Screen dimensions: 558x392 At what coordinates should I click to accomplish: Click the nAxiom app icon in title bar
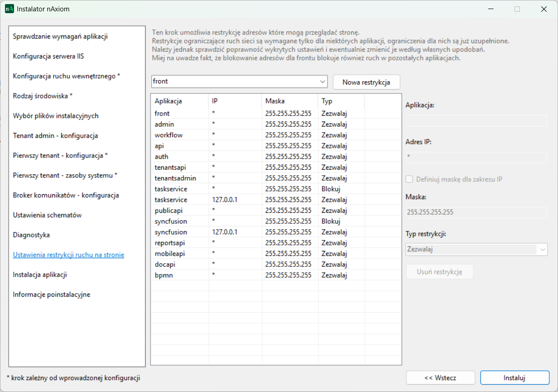[10, 9]
